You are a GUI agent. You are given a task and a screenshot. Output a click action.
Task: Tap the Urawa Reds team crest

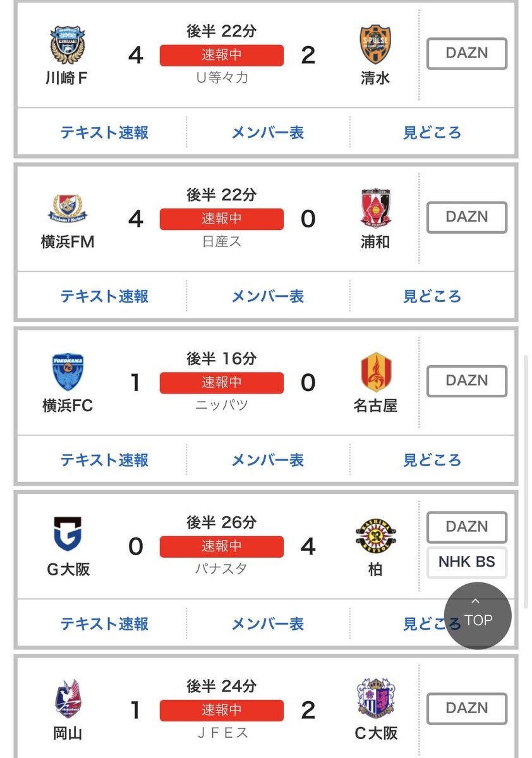tap(375, 209)
